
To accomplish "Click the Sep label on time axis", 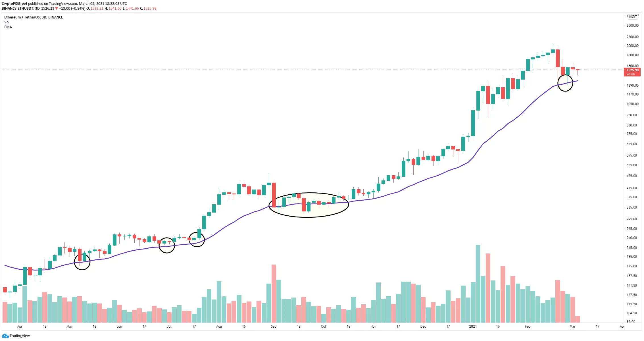I will point(274,327).
